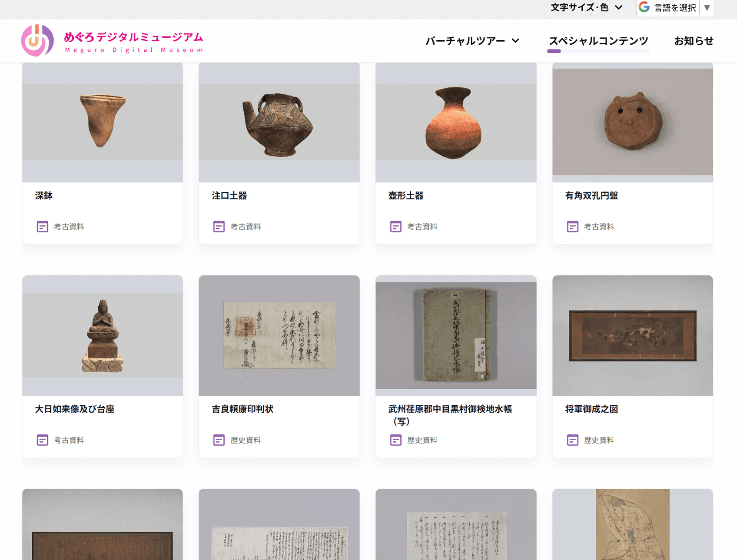Click 歴史資料 label on 御検地水帳 card
The height and width of the screenshot is (560, 737).
[422, 440]
